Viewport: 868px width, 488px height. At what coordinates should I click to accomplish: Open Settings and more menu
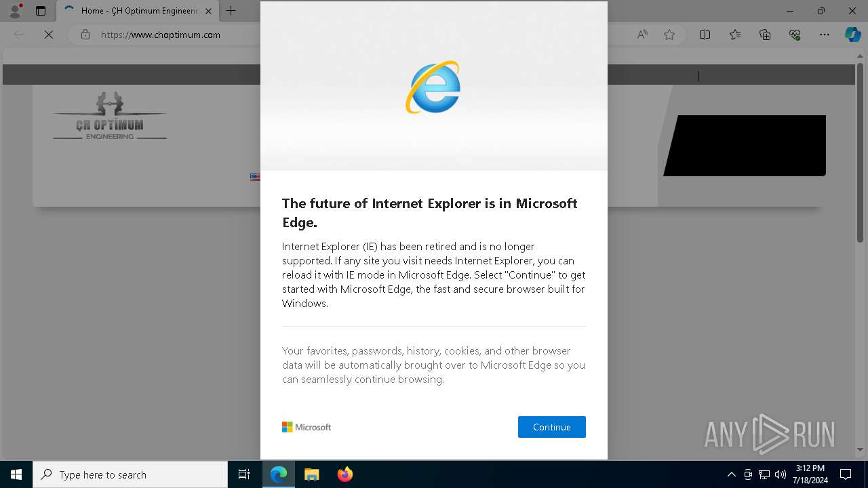point(825,35)
